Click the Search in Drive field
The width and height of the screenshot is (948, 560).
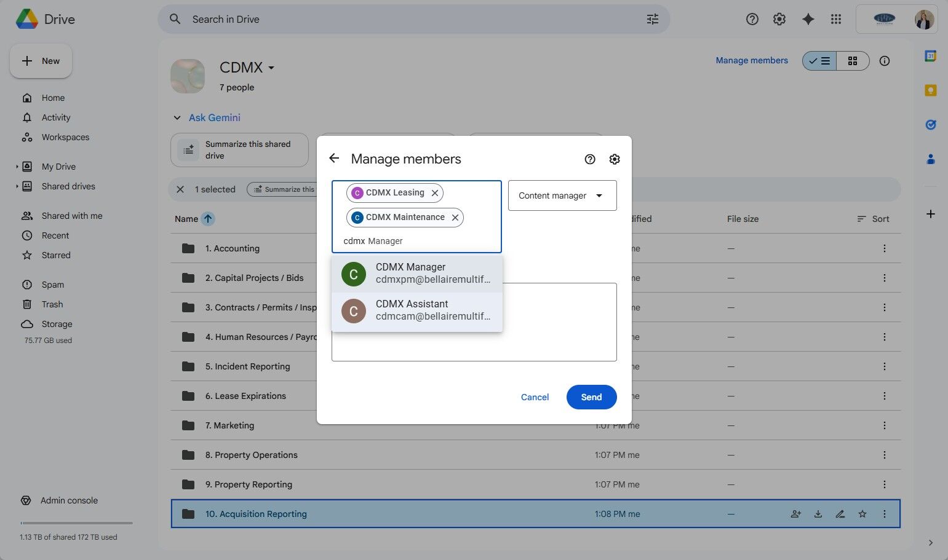pyautogui.click(x=413, y=19)
